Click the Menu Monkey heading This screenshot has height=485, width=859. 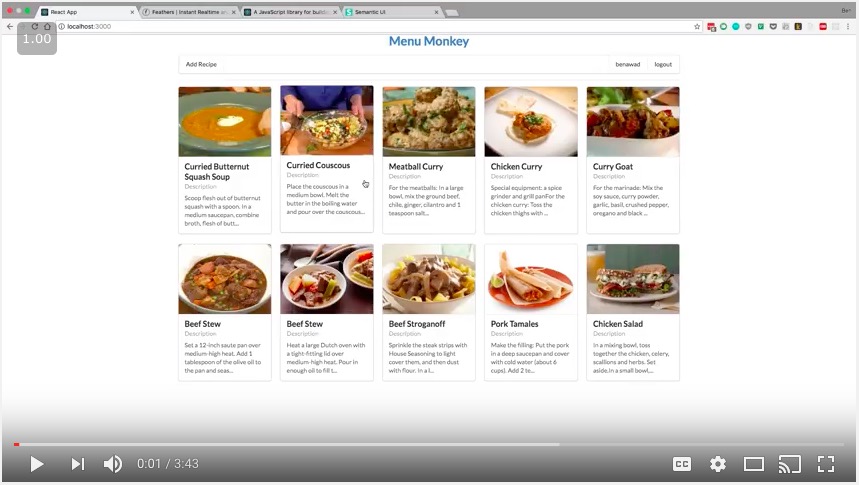click(429, 41)
